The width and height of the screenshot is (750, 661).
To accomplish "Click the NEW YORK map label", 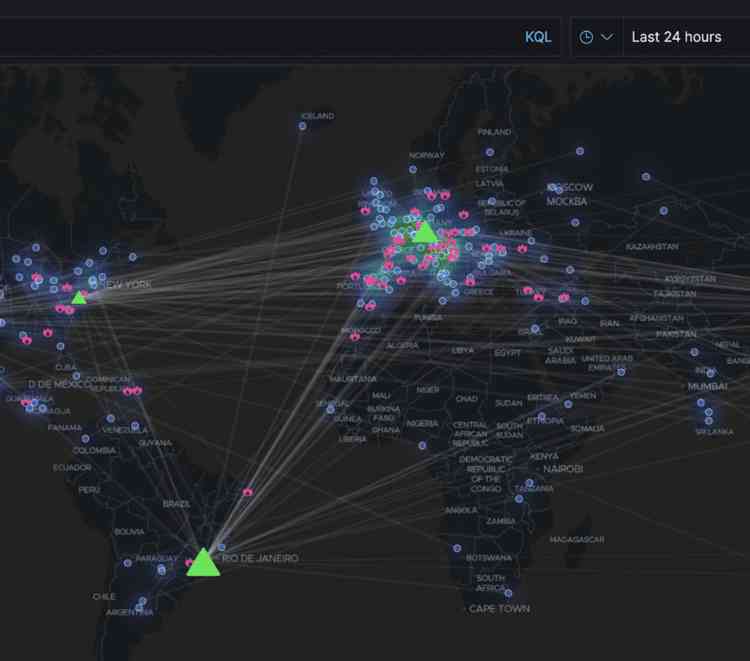I will pyautogui.click(x=127, y=285).
